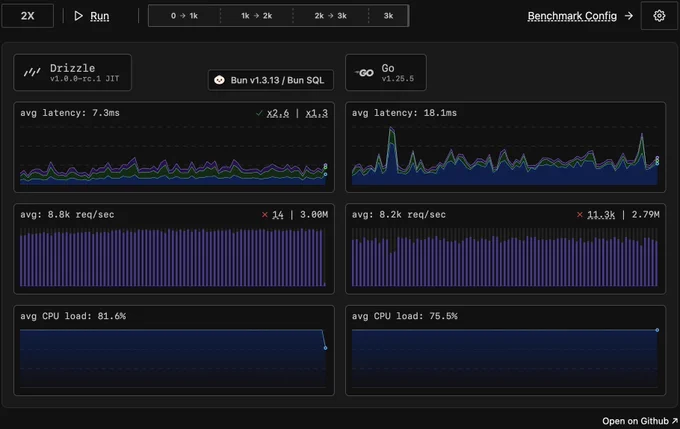Click the red X beside 11.3k
The image size is (680, 429).
click(x=579, y=215)
